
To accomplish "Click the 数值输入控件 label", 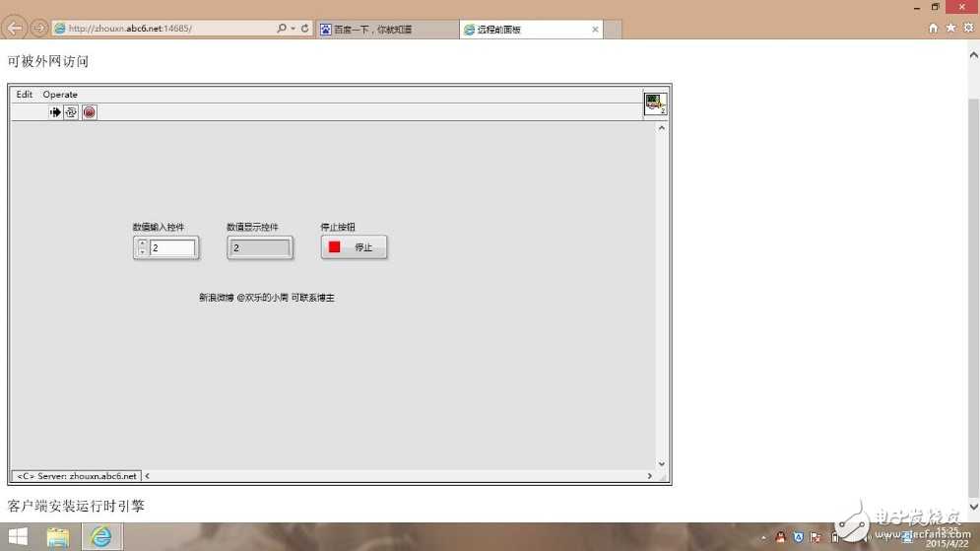I will (x=159, y=227).
